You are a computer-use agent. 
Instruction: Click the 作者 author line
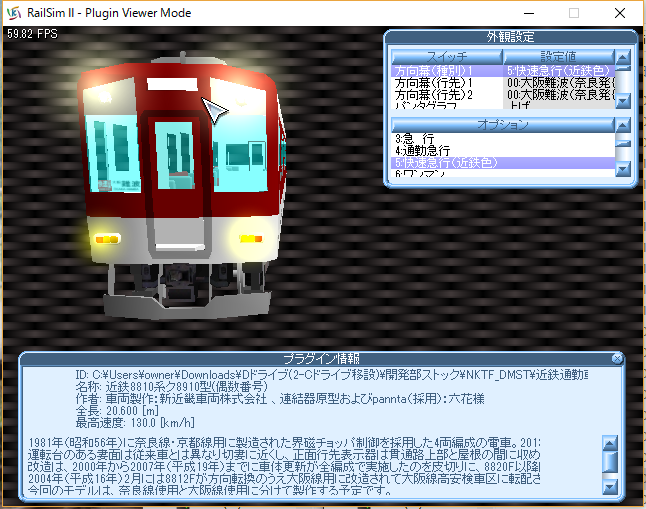pos(280,399)
